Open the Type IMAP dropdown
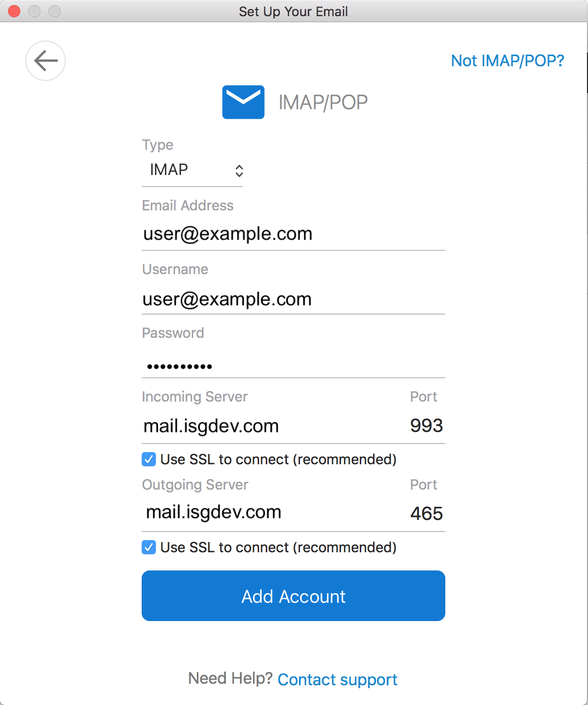This screenshot has height=705, width=588. [192, 170]
